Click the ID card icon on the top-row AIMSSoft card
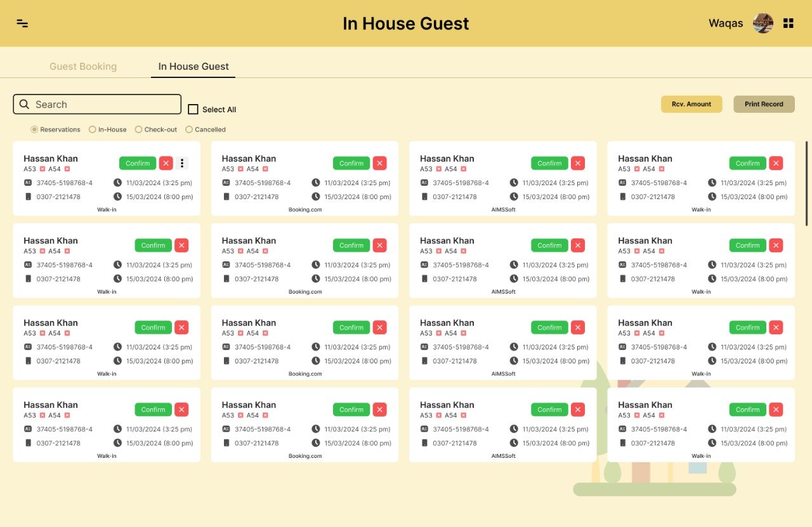Image resolution: width=812 pixels, height=527 pixels. pos(424,183)
